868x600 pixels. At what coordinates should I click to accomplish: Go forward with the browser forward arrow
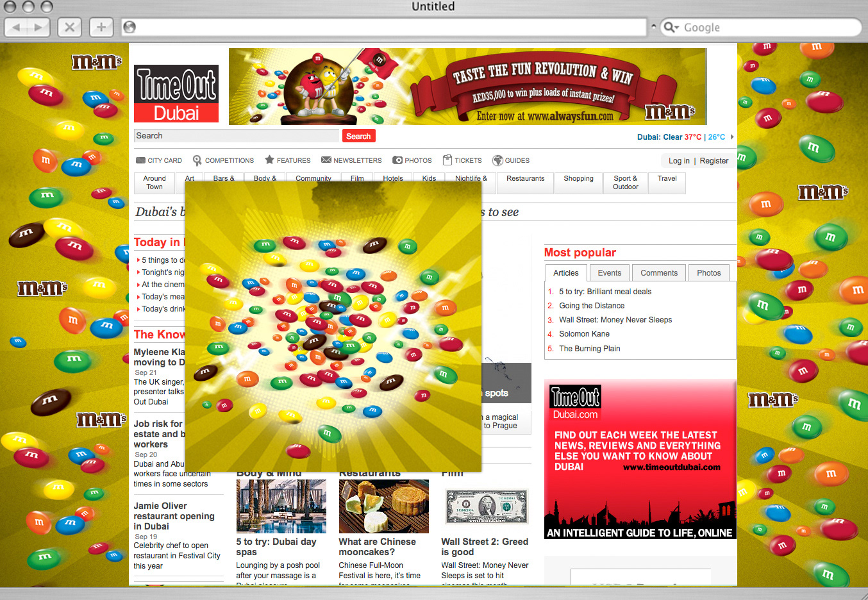point(38,27)
